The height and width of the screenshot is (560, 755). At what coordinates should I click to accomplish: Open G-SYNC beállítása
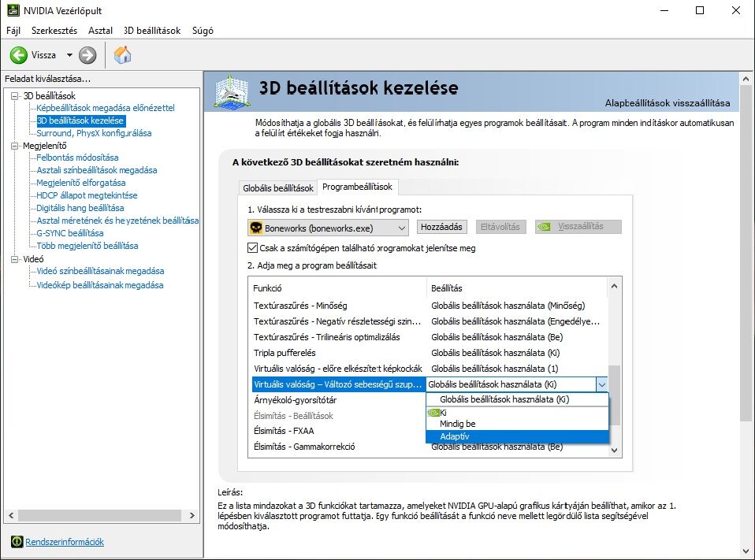coord(70,233)
